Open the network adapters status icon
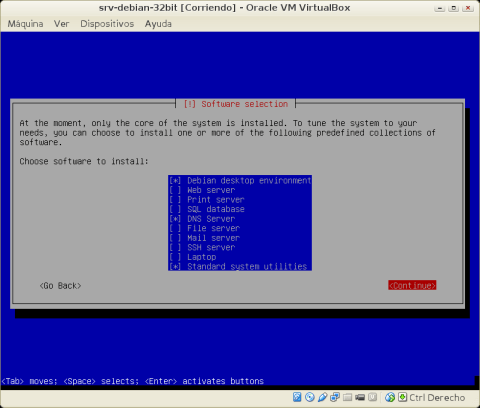This screenshot has width=480, height=408. pos(335,397)
